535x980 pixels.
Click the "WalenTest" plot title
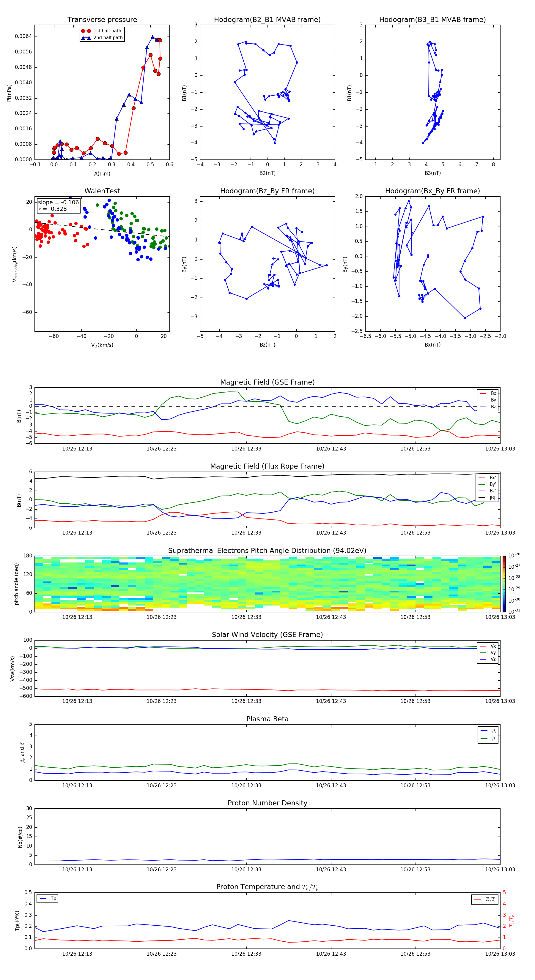click(x=102, y=191)
